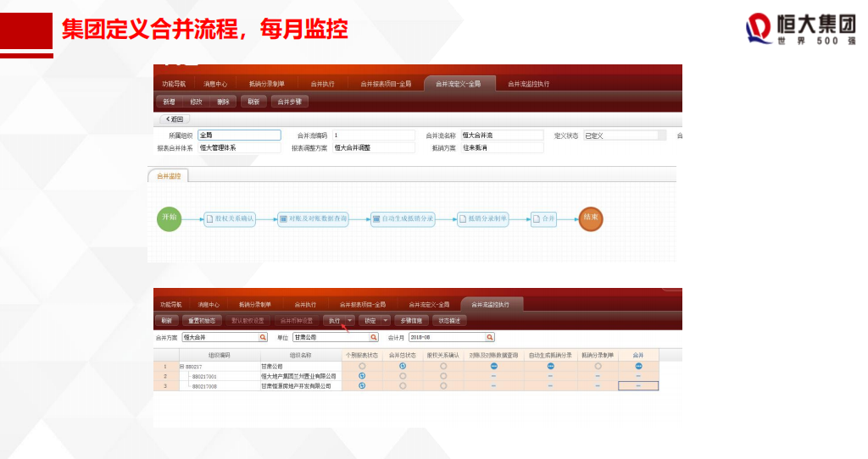Click the green 开始 start node
Viewport: 868px width, 459px height.
coord(169,218)
